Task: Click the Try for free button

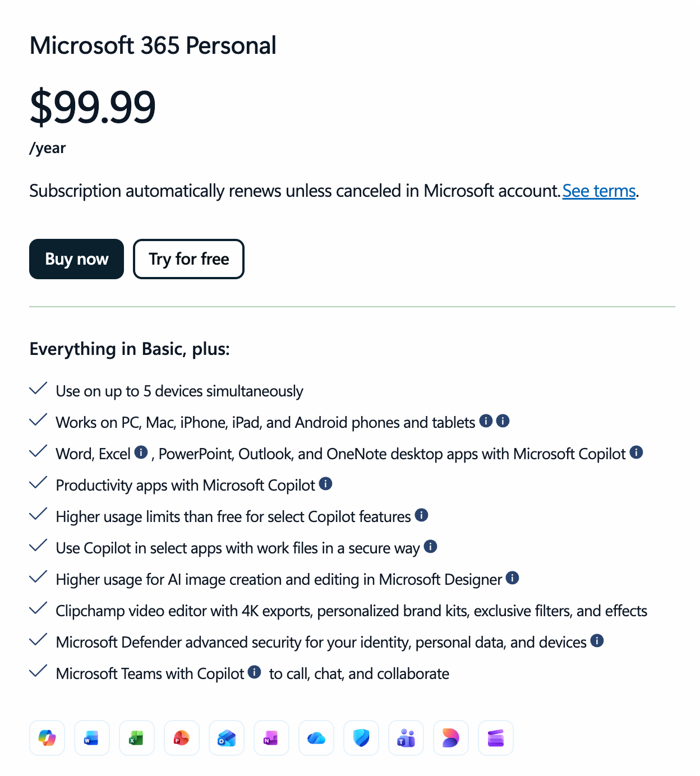Action: pyautogui.click(x=188, y=259)
